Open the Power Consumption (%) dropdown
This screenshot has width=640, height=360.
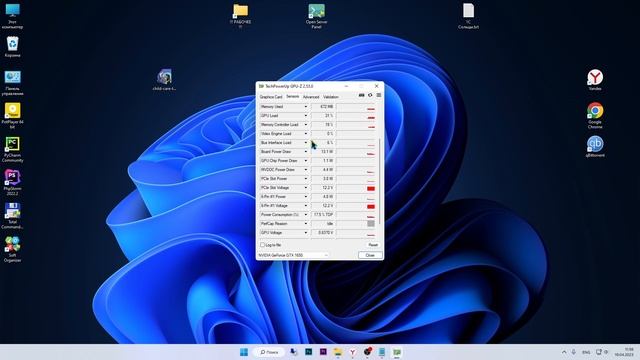pos(306,215)
